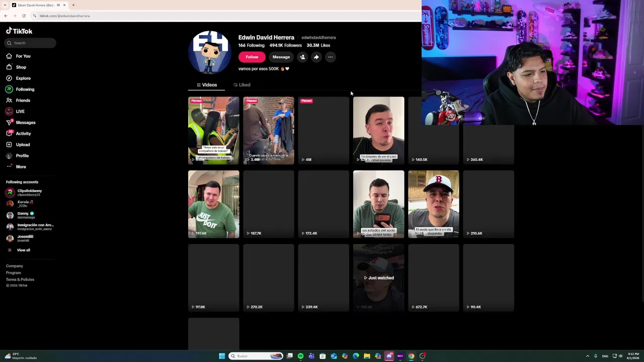Reload the page in the browser
Screen dimensions: 644x362
pyautogui.click(x=24, y=16)
